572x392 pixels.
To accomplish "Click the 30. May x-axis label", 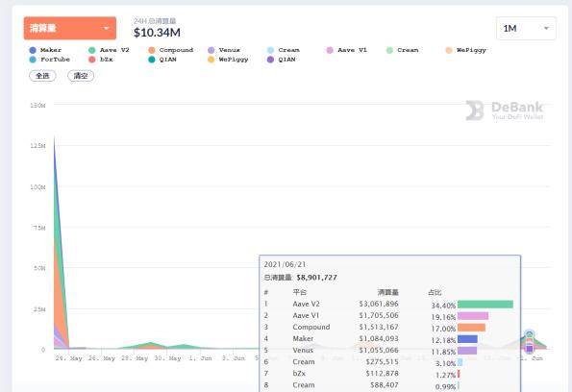I will click(x=167, y=358).
